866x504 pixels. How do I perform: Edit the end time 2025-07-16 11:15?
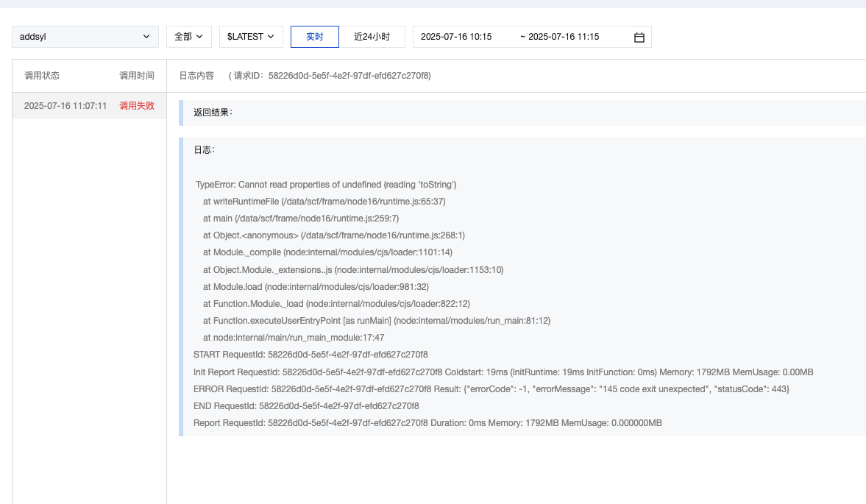pyautogui.click(x=564, y=37)
